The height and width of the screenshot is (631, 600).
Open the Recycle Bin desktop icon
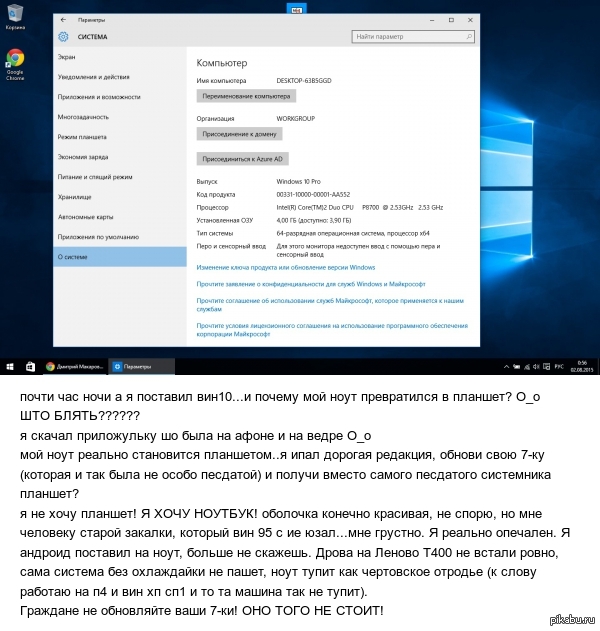pyautogui.click(x=15, y=16)
